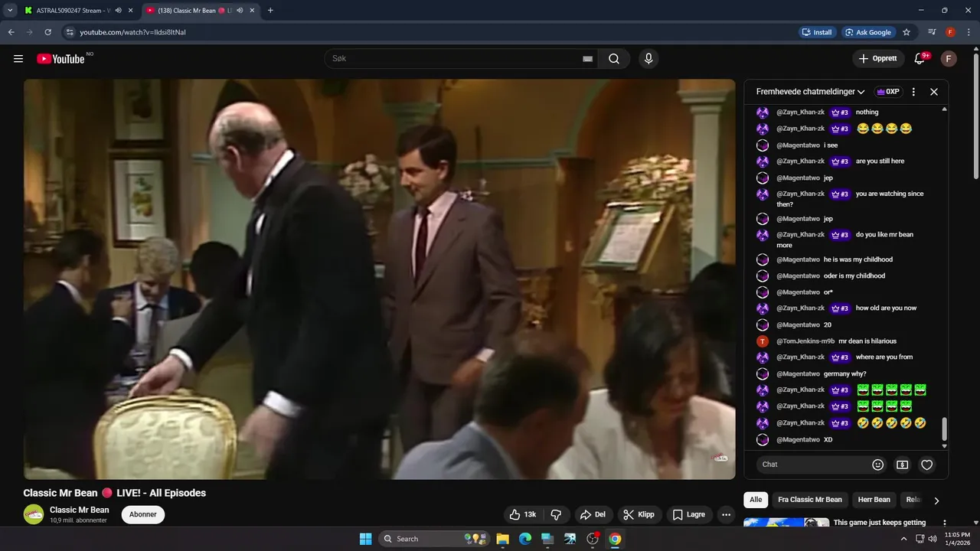Open Classic Mr Bean channel name link
980x551 pixels.
[80, 510]
